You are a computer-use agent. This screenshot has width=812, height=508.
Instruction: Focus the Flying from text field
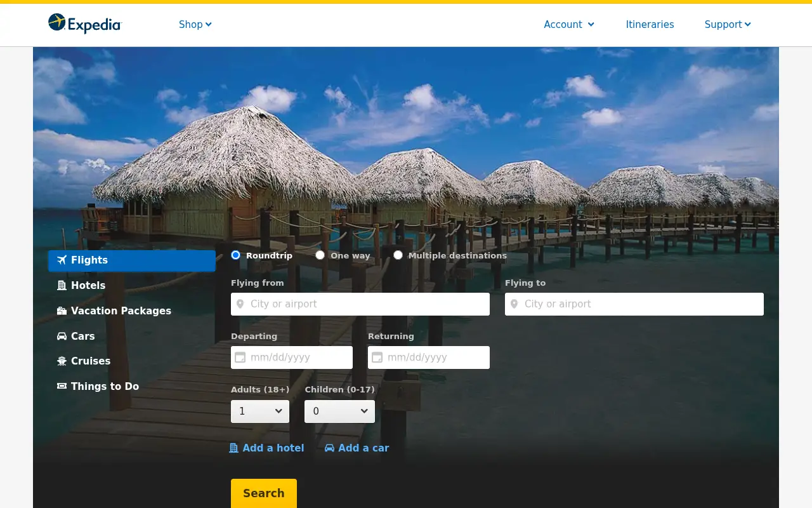(360, 304)
